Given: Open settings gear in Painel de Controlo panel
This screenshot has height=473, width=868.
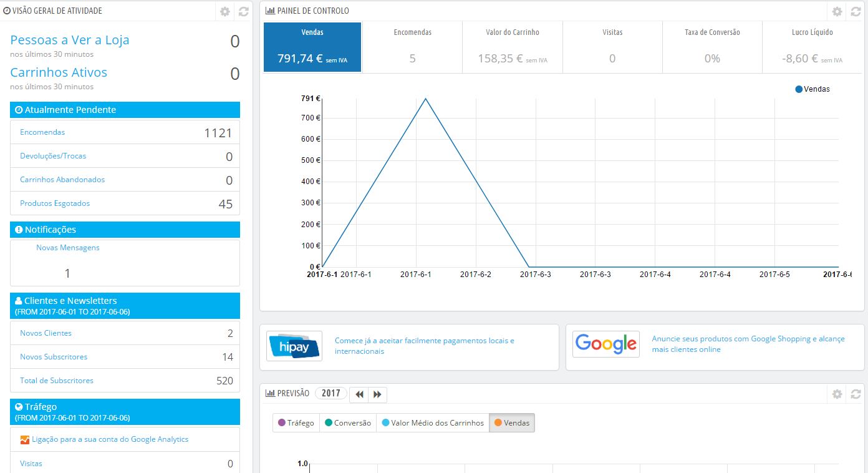Looking at the screenshot, I should point(837,11).
